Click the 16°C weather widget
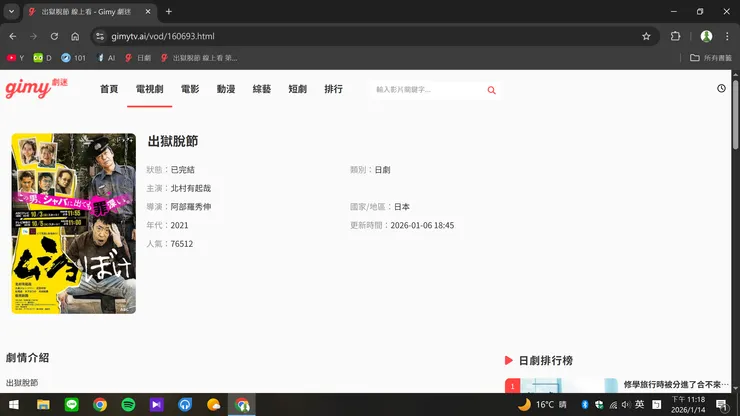This screenshot has width=740, height=416. (x=543, y=405)
